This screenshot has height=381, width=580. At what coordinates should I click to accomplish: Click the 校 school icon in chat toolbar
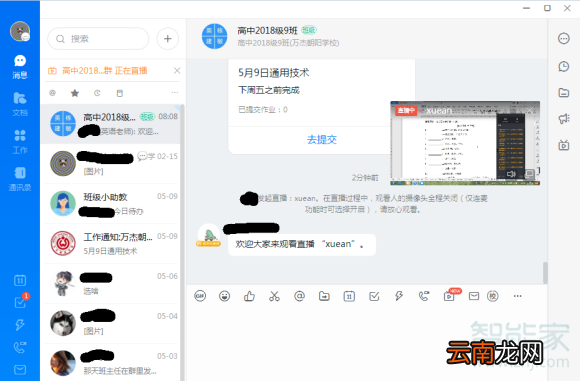492,296
